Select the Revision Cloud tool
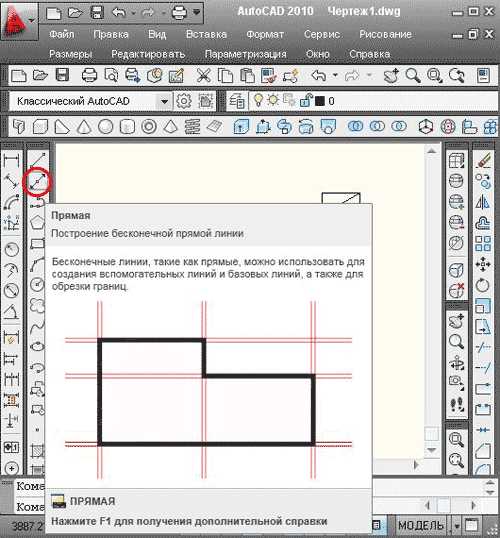Viewport: 500px width, 538px height. [x=37, y=305]
